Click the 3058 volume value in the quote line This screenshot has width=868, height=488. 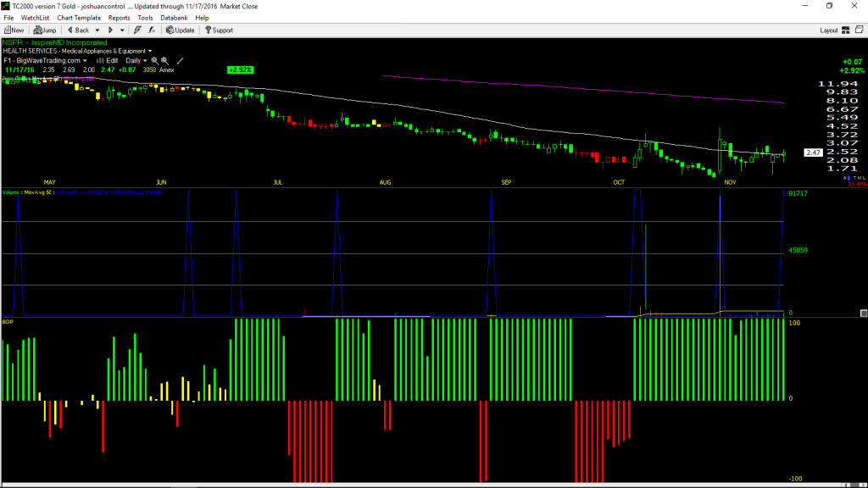click(149, 70)
